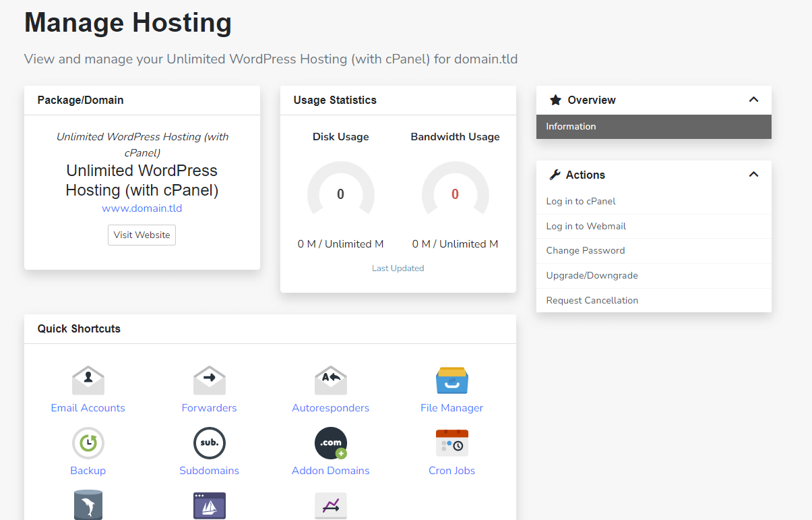This screenshot has height=520, width=812.
Task: Click the Subdomains text link
Action: click(x=210, y=471)
